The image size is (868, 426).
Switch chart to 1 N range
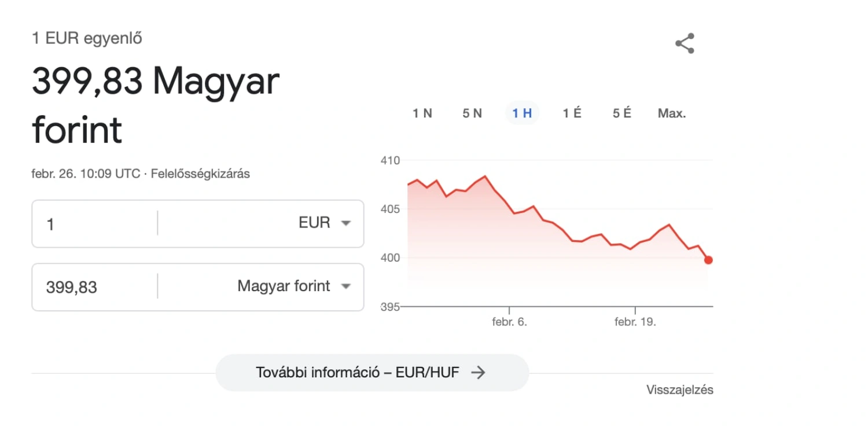pos(422,113)
